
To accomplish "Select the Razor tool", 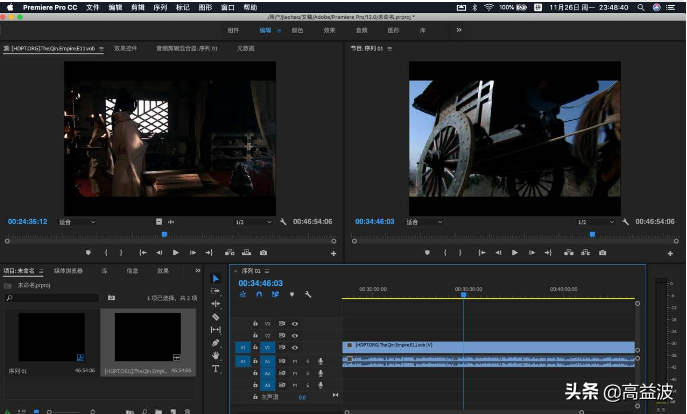I will pyautogui.click(x=216, y=317).
